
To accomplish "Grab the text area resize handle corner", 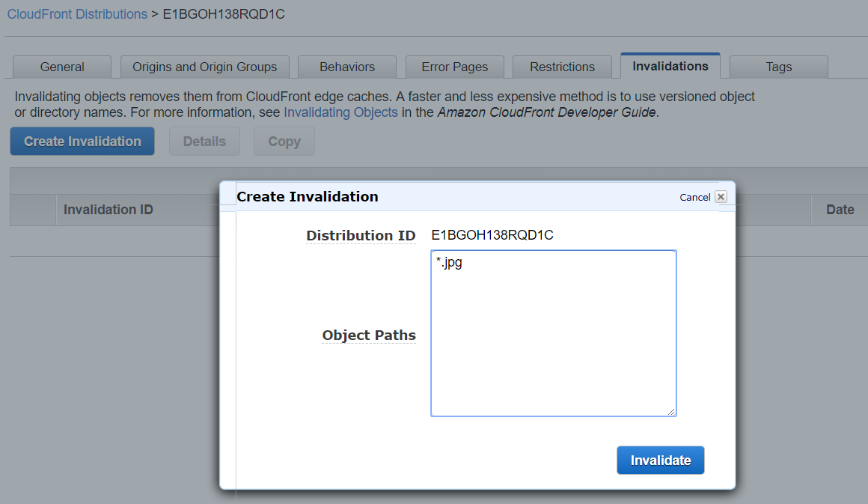I will [671, 411].
